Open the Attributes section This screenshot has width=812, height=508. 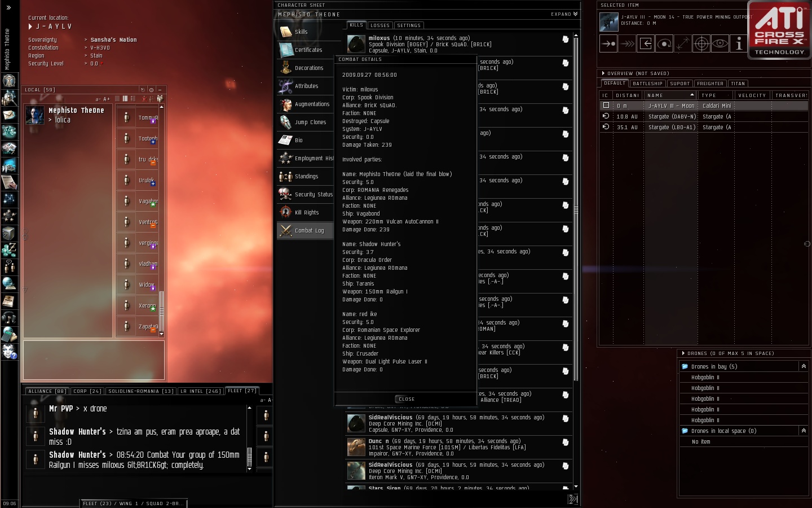coord(305,86)
